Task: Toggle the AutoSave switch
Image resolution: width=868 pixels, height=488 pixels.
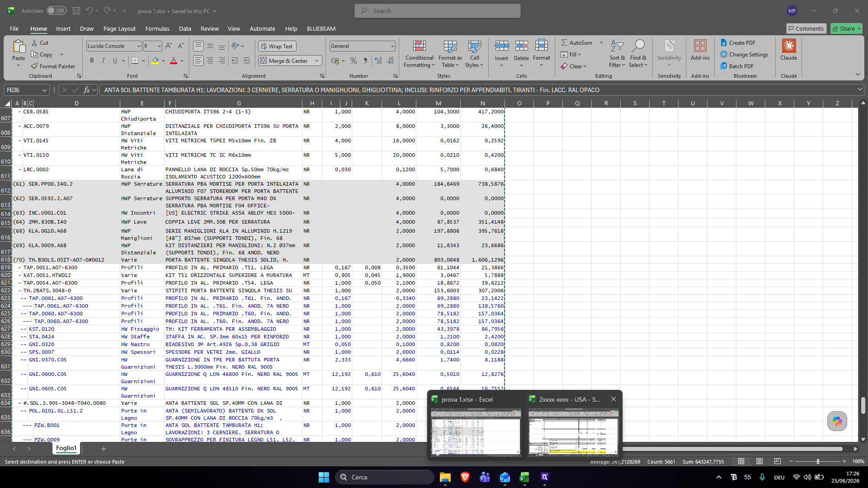Action: (x=57, y=11)
